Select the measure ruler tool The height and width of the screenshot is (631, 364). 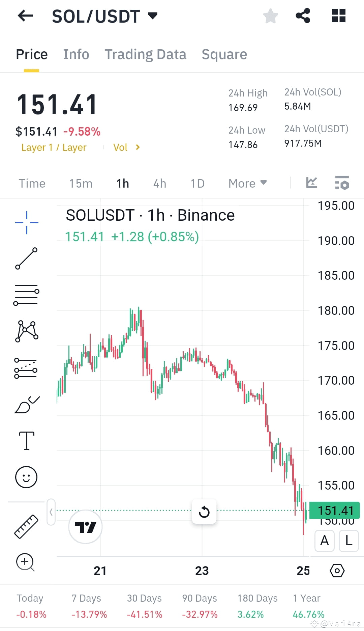(x=26, y=526)
